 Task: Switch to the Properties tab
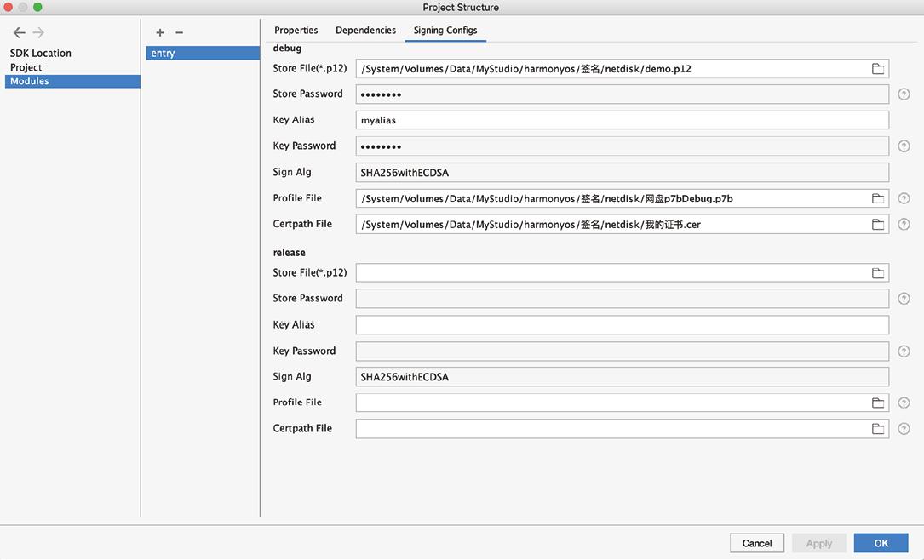296,31
